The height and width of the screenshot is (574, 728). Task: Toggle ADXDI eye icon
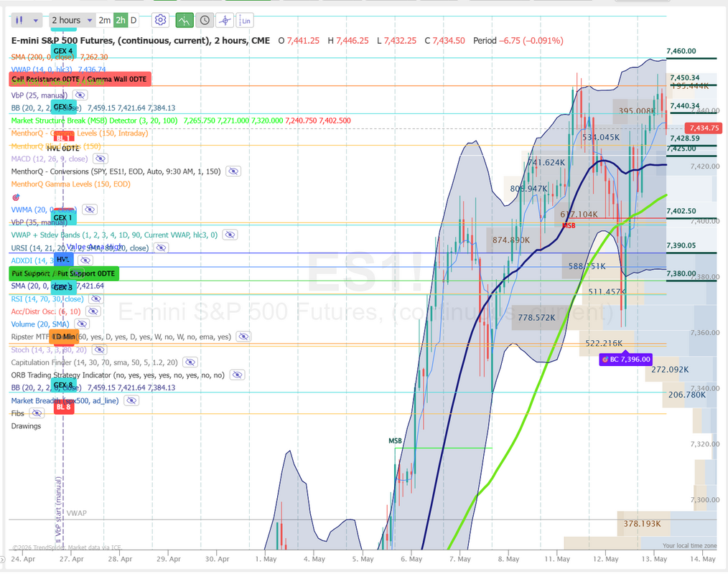[85, 260]
